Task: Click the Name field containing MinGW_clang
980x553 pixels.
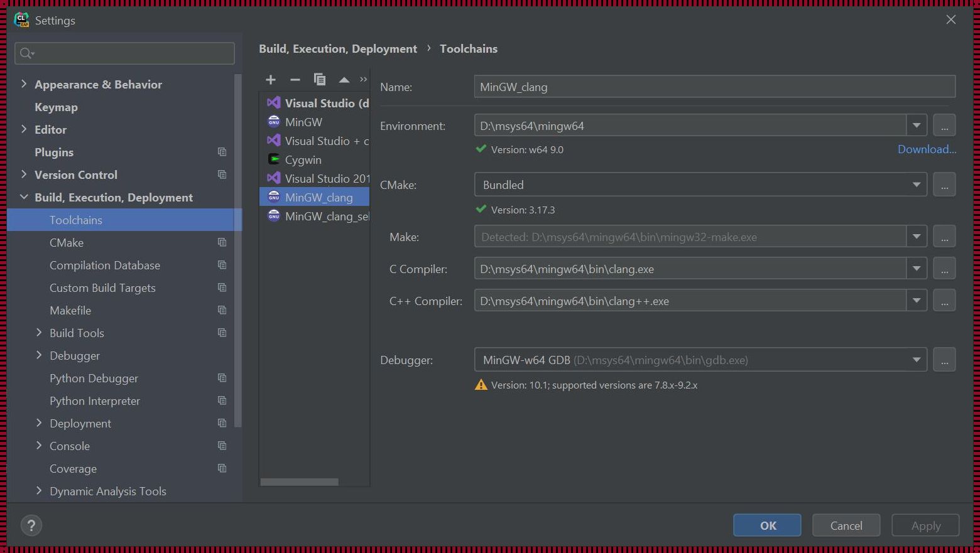Action: pyautogui.click(x=715, y=87)
